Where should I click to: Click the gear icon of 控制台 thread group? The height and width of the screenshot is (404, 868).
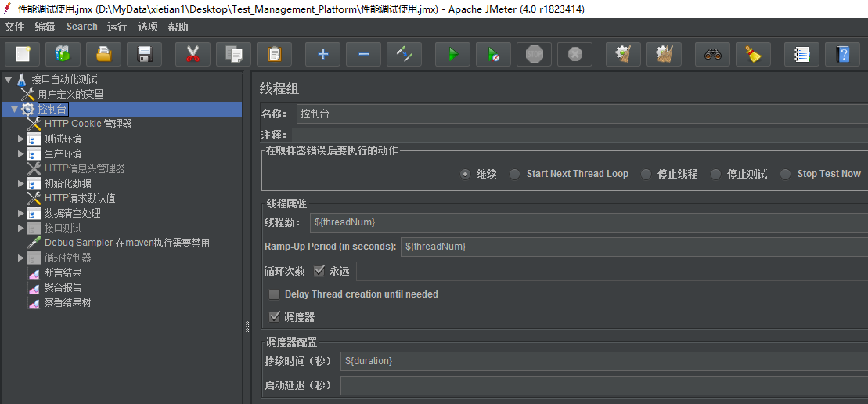coord(27,109)
